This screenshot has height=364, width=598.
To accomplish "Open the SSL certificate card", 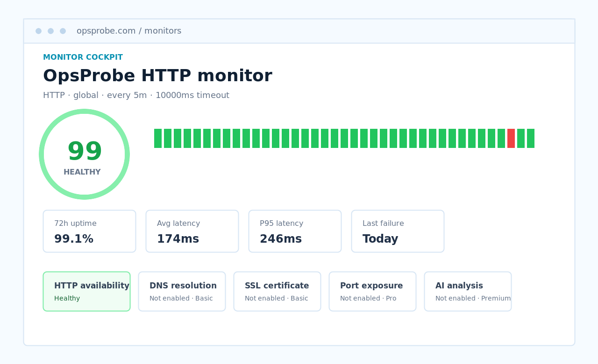I will [277, 291].
